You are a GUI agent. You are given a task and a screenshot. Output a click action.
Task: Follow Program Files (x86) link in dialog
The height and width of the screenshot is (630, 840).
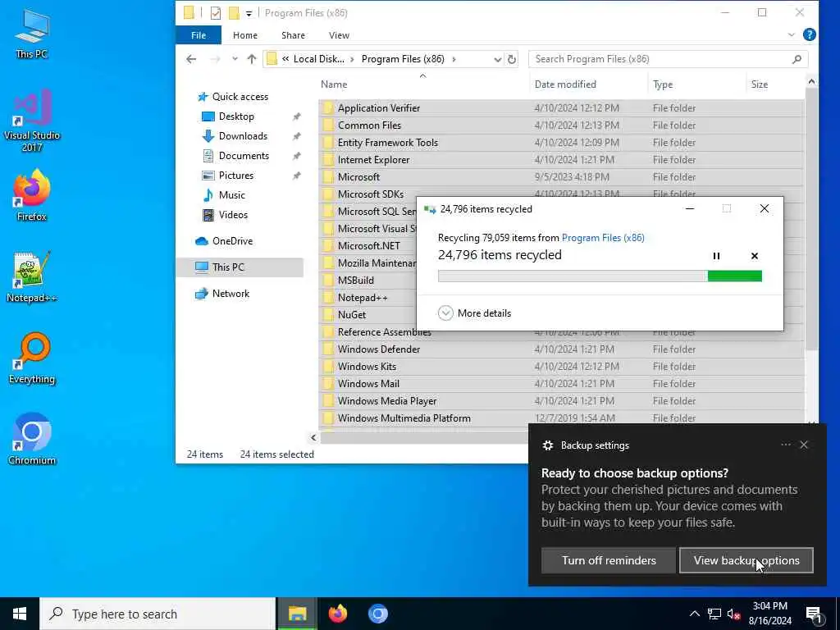[603, 238]
